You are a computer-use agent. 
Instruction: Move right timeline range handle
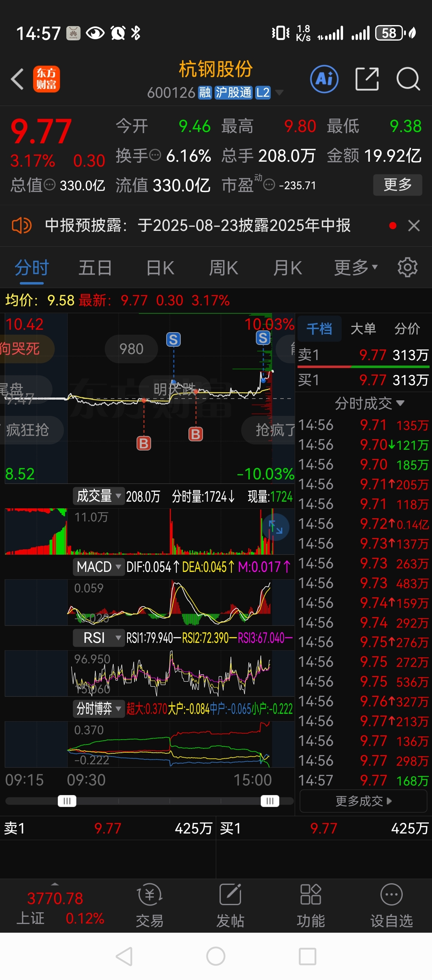(270, 801)
